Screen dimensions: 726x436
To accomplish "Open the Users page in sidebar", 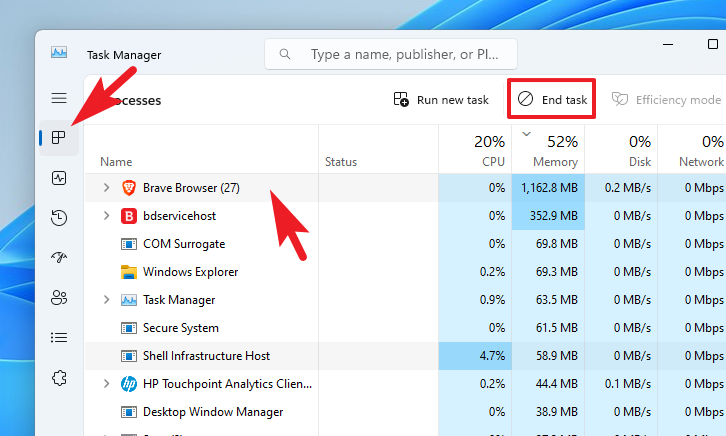I will (x=59, y=297).
